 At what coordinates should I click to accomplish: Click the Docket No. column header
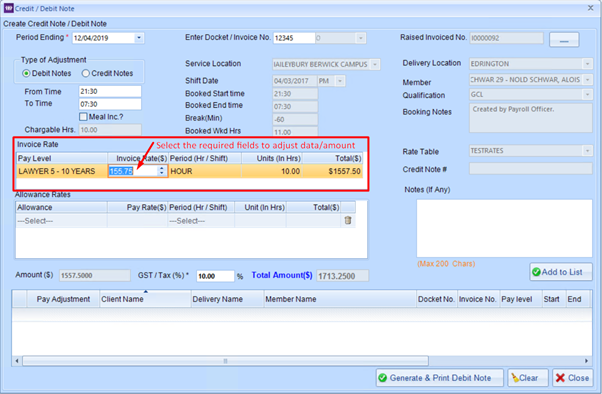point(437,299)
